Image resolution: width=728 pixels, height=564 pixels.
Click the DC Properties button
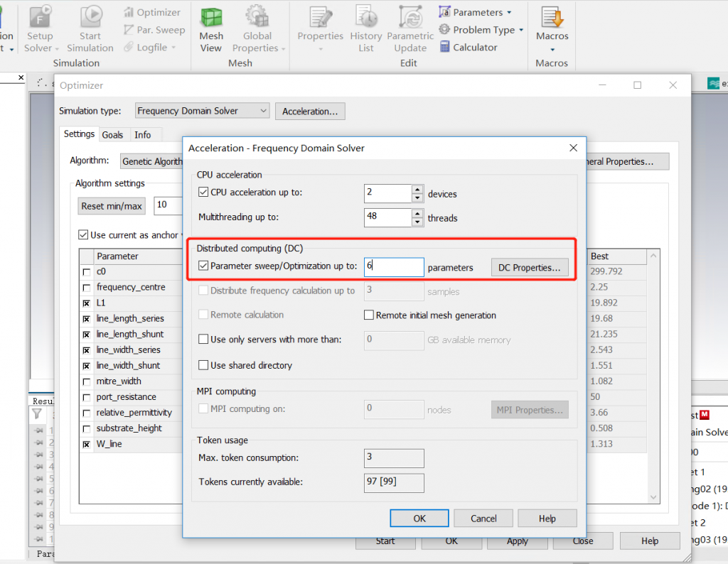(x=529, y=268)
